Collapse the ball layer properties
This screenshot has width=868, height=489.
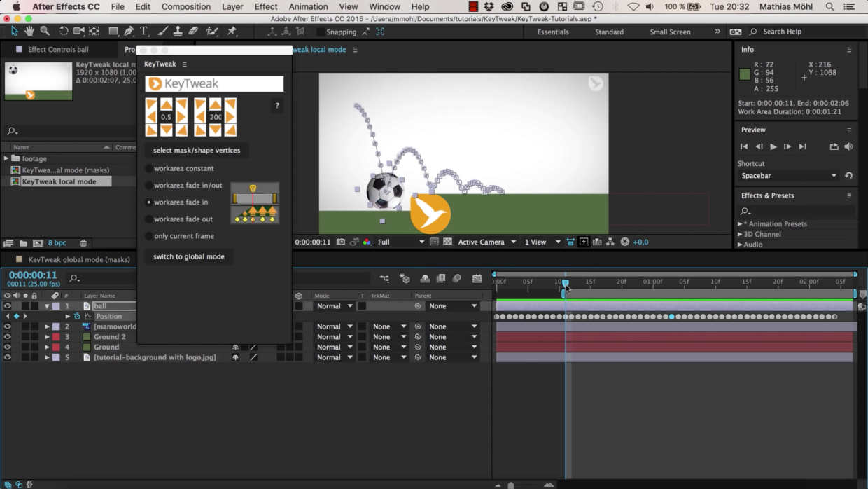(x=48, y=306)
